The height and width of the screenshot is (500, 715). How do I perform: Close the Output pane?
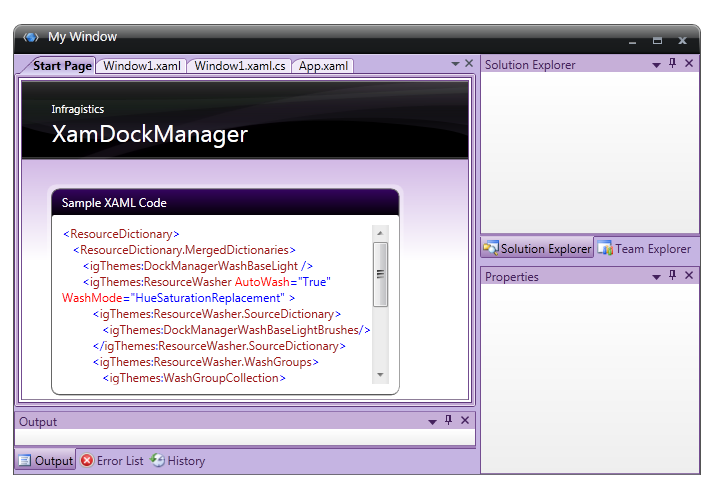coord(465,420)
